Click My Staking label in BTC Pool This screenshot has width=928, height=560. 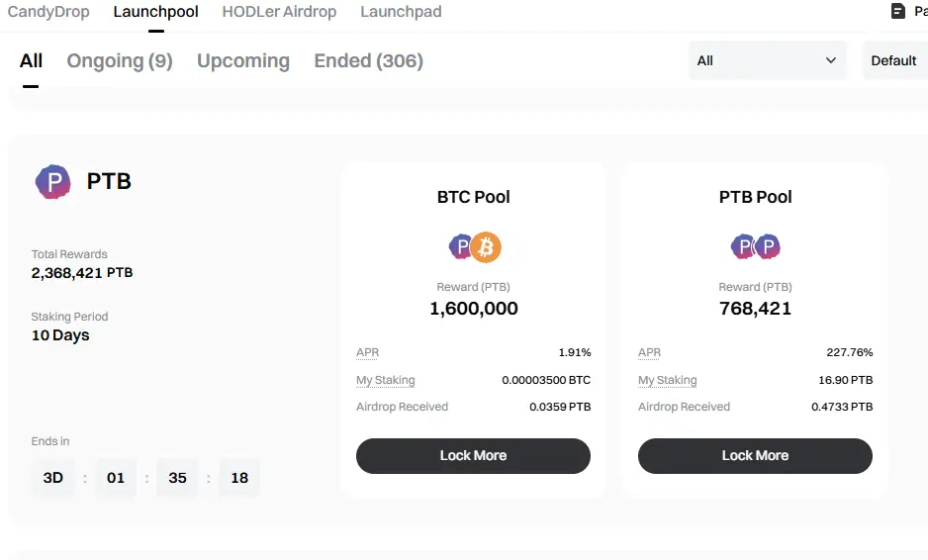385,380
